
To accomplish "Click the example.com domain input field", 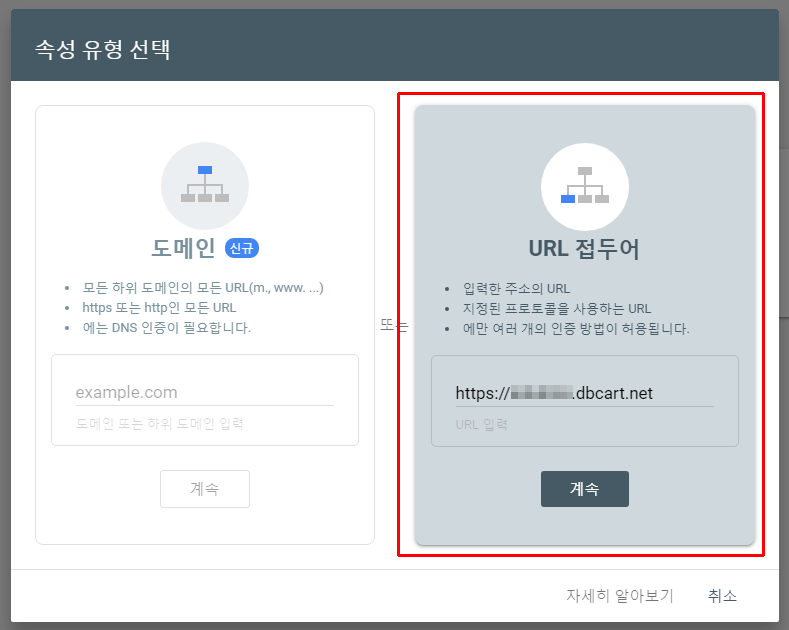I will [x=204, y=392].
